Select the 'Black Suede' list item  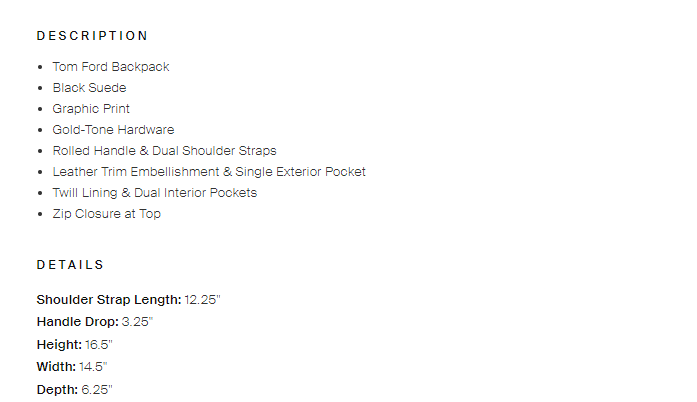(90, 88)
